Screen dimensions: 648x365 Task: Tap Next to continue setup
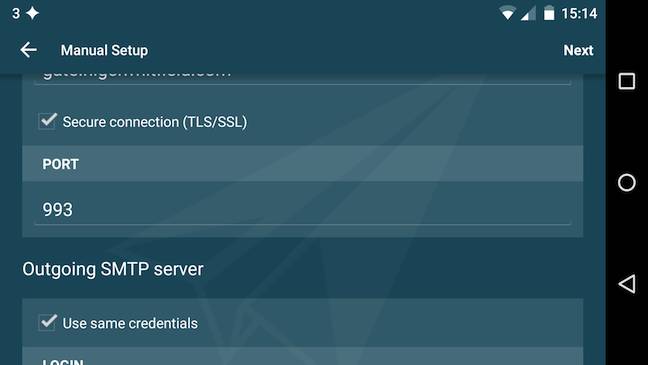pos(578,50)
